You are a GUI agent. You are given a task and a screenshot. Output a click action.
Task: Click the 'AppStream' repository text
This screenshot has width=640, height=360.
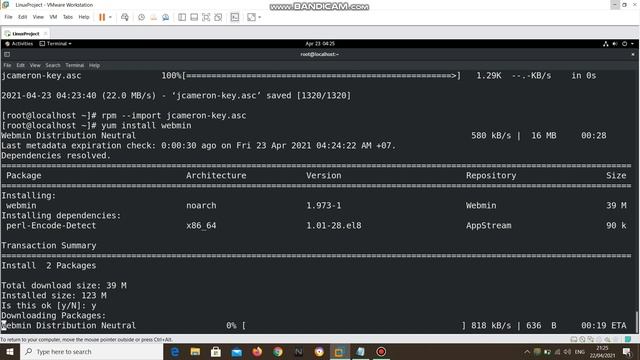489,226
